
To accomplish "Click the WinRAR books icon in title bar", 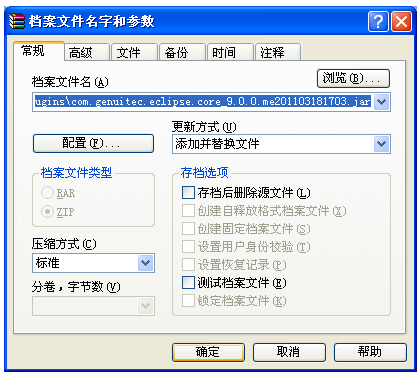I will [x=17, y=22].
